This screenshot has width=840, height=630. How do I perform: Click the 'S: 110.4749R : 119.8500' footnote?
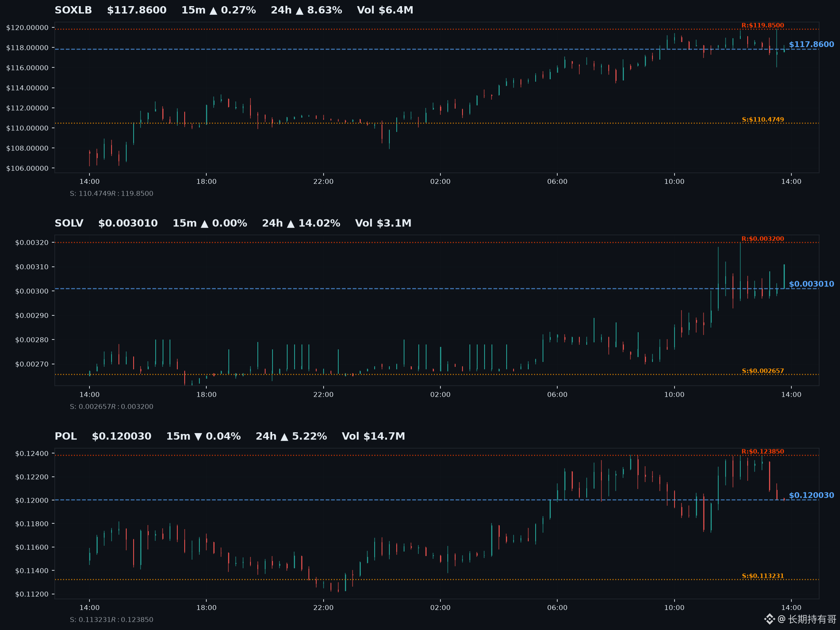[x=112, y=194]
